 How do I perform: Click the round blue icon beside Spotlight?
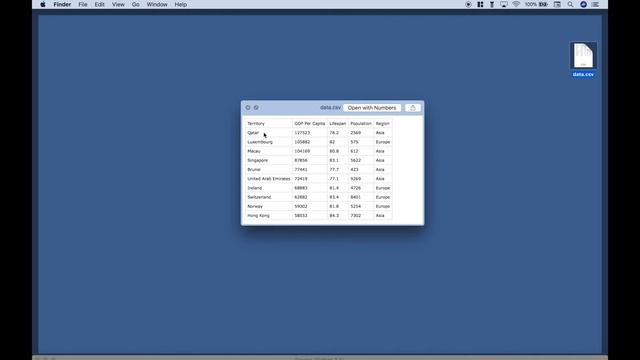pyautogui.click(x=583, y=4)
